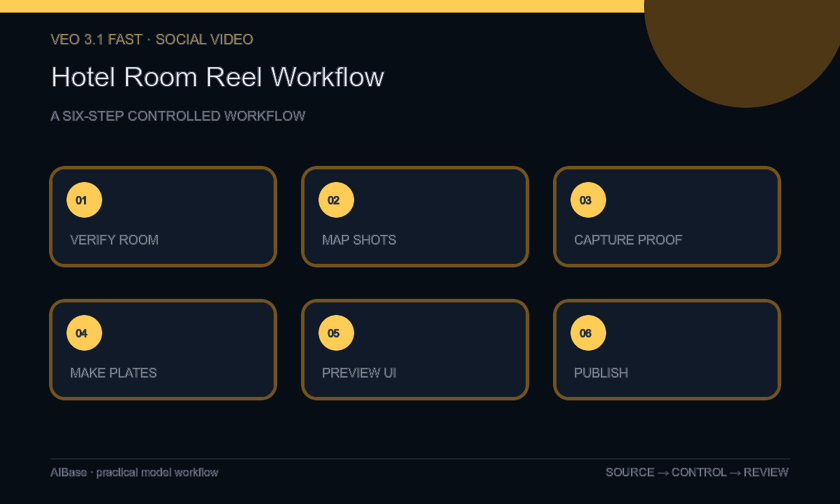Select the PUBLISH label
The image size is (840, 504).
tap(601, 373)
